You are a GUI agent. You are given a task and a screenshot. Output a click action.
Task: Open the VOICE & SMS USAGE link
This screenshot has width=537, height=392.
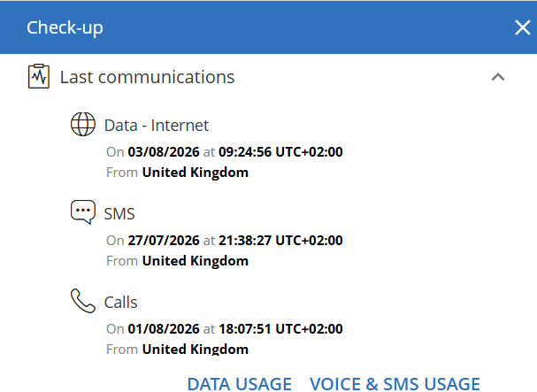tap(395, 384)
